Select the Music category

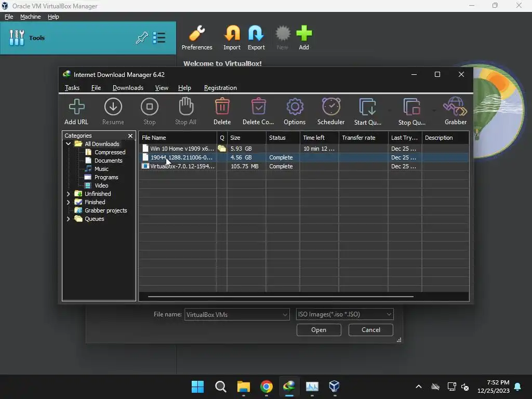click(x=101, y=169)
